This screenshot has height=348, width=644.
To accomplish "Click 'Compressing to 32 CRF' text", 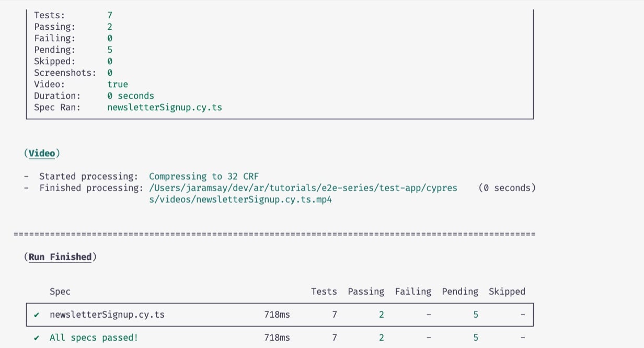I will coord(204,176).
